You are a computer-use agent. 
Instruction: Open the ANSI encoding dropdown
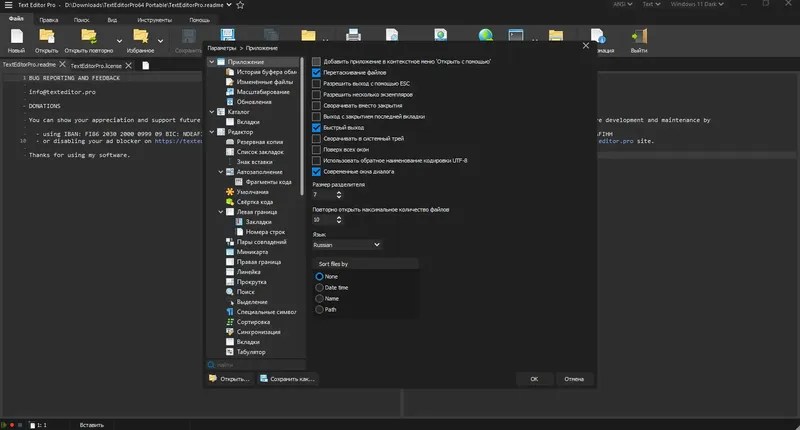[622, 4]
